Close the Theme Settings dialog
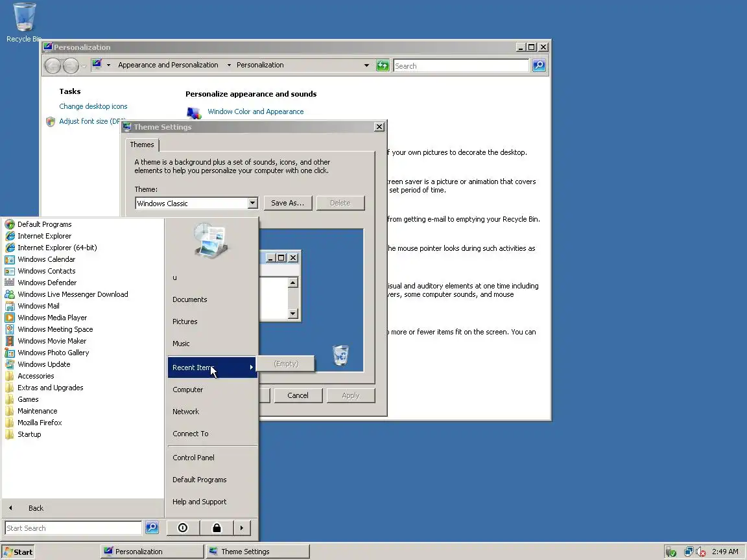Viewport: 747px width, 560px height. 379,126
